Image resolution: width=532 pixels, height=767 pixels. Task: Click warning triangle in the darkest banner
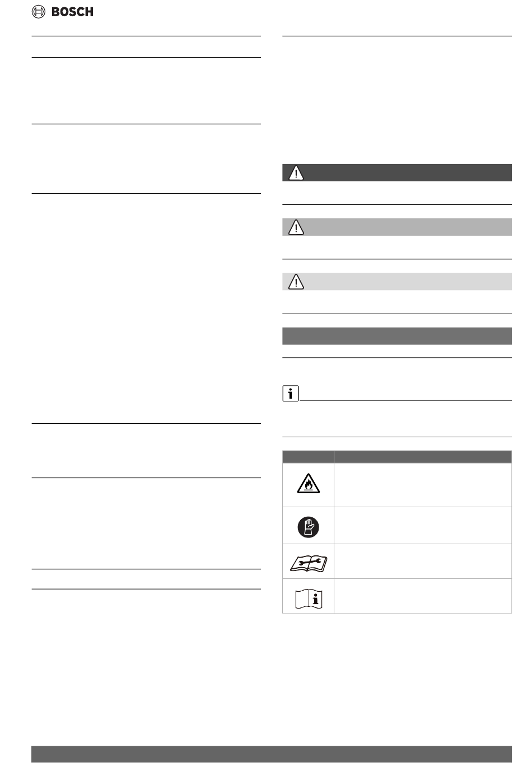coord(296,173)
